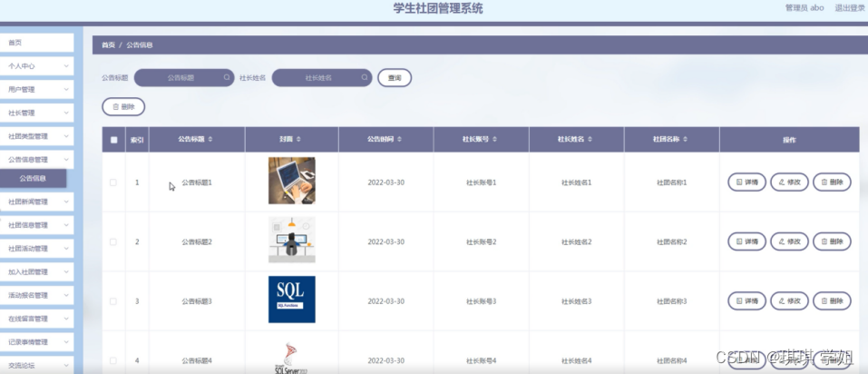Viewport: 868px width, 374px height.
Task: Expand the 社团信息管理 chevron in sidebar
Action: tap(66, 225)
